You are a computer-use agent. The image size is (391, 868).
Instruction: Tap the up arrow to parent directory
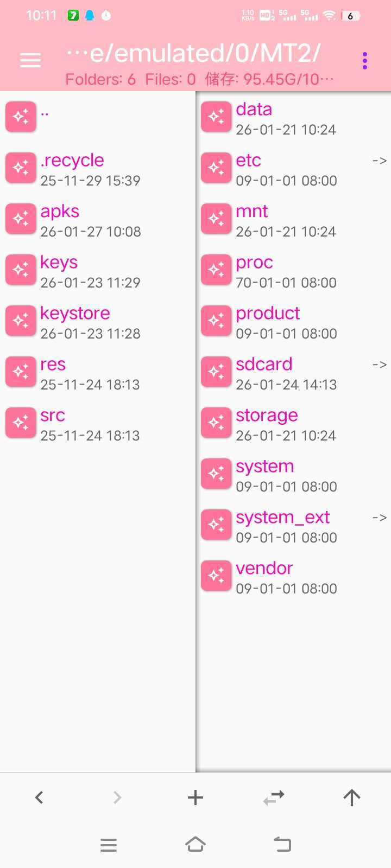pos(352,797)
